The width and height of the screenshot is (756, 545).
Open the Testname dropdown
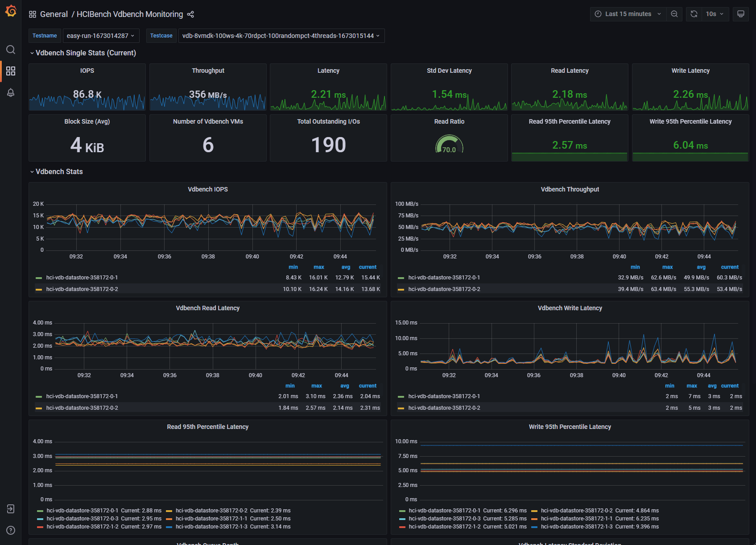pos(101,35)
